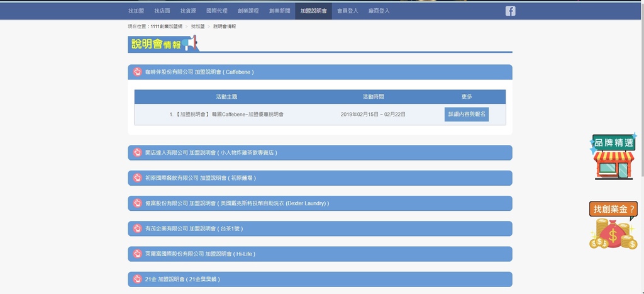644x294 pixels.
Task: Go to 廠商登入 in navigation
Action: pyautogui.click(x=379, y=11)
